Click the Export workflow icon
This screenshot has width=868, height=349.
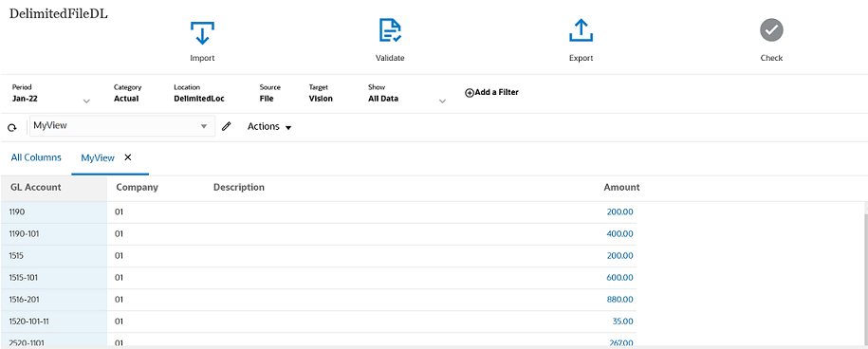coord(581,30)
